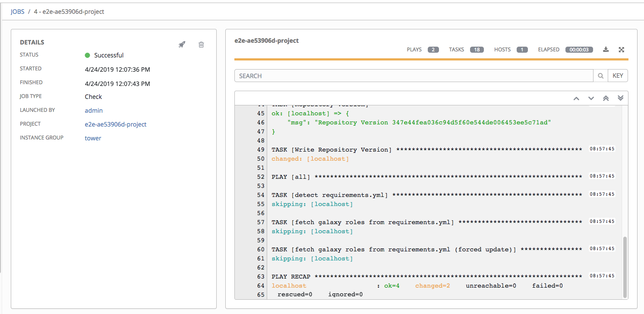Select the PLAY [all] line

coord(426,177)
